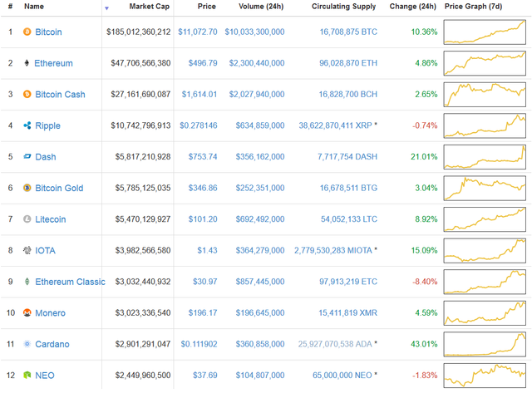Open Dash 7d price graph

[x=485, y=157]
